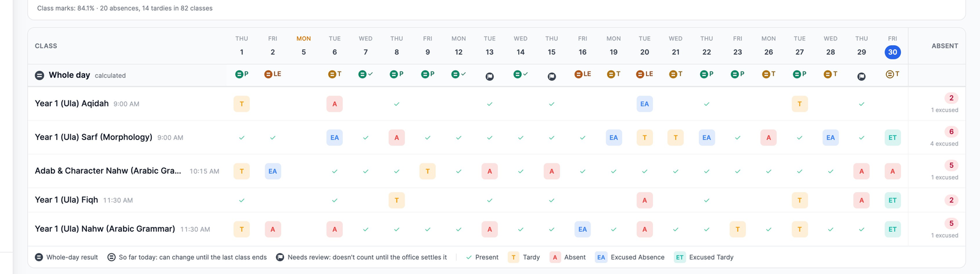
Task: Open Whole day result for Thu 1
Action: (242, 74)
